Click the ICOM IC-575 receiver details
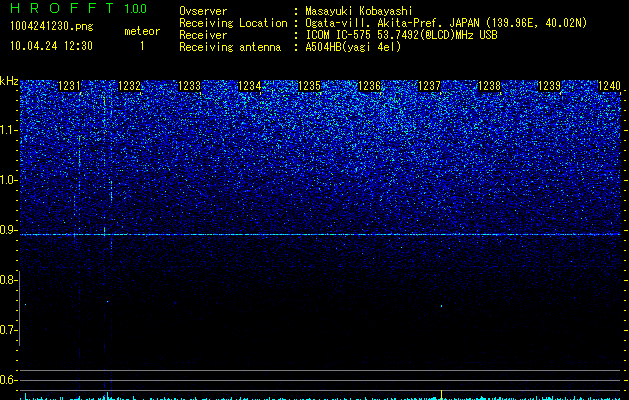Image resolution: width=629 pixels, height=400 pixels. (x=401, y=35)
